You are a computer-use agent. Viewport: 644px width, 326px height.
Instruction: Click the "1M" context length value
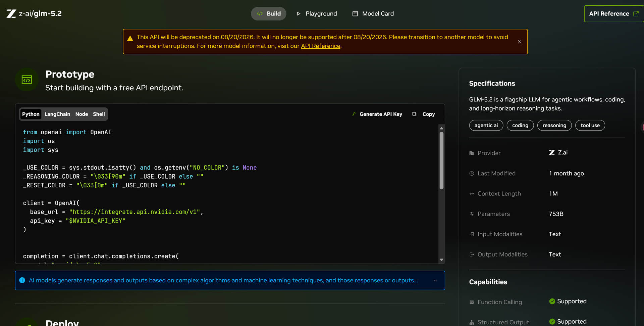pos(553,194)
